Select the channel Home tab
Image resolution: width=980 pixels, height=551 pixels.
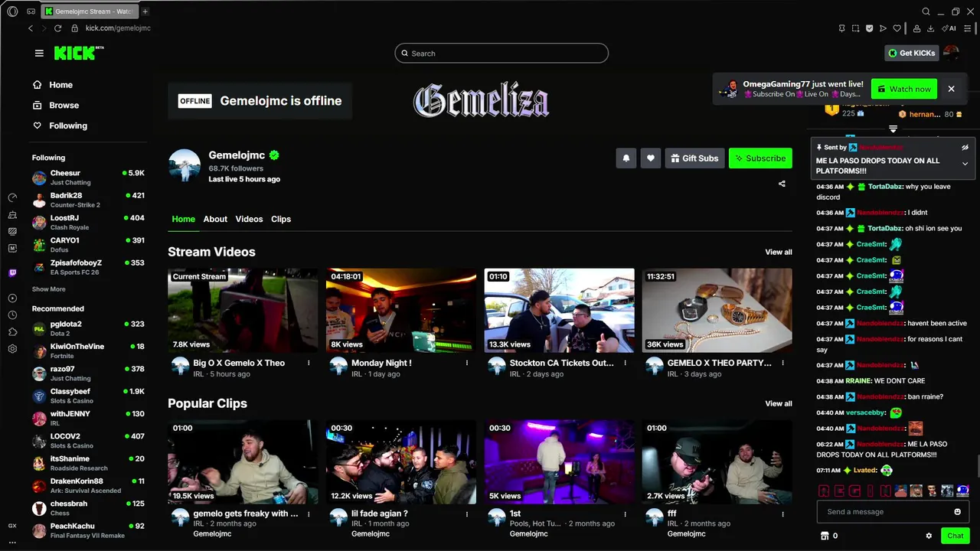click(183, 219)
